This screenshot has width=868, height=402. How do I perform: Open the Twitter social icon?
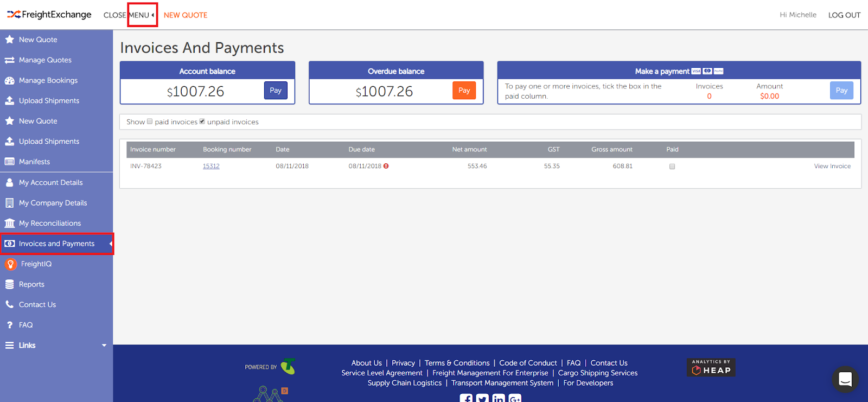coord(482,399)
